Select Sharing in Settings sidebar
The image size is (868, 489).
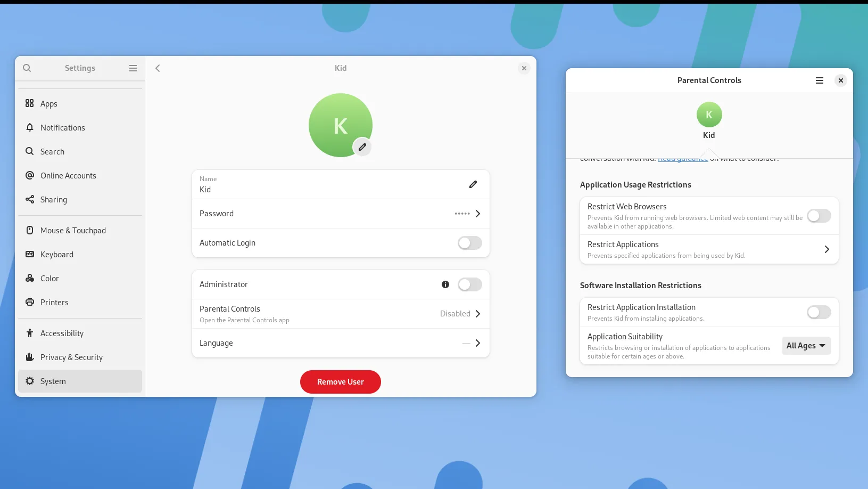[80, 199]
